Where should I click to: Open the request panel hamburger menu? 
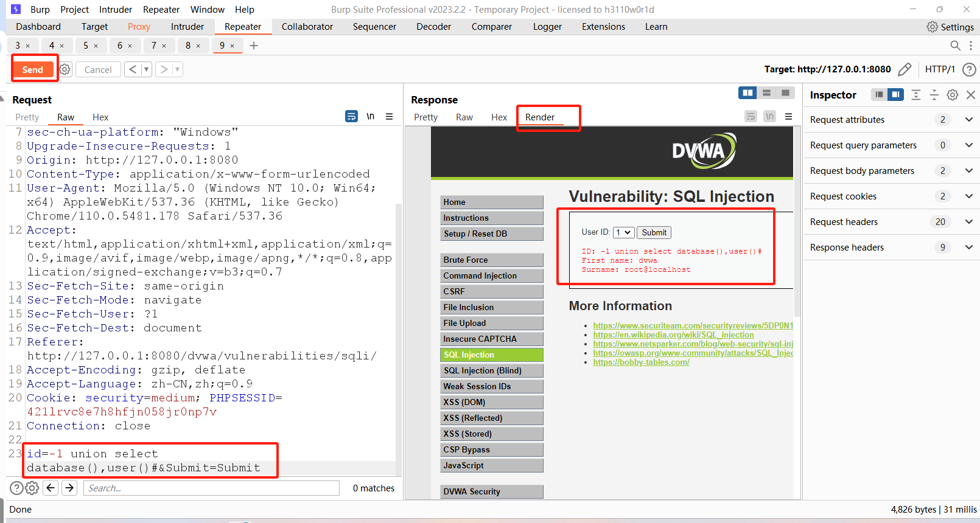coord(390,116)
